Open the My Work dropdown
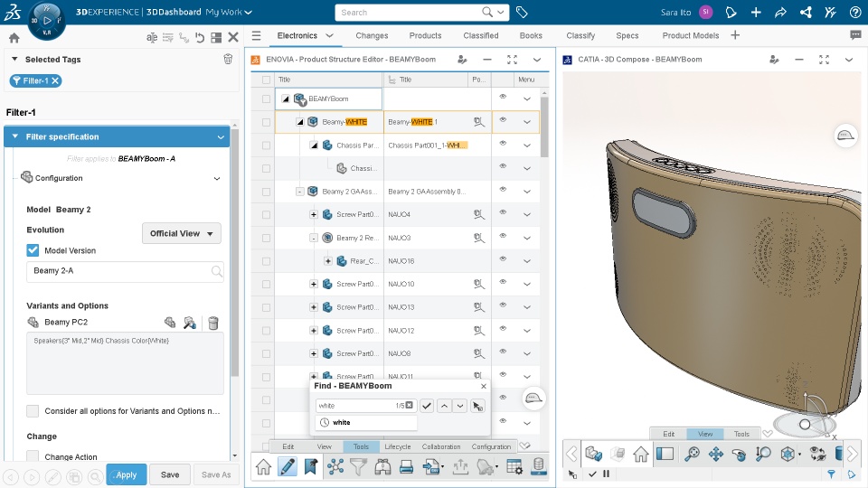The height and width of the screenshot is (488, 868). [x=229, y=12]
